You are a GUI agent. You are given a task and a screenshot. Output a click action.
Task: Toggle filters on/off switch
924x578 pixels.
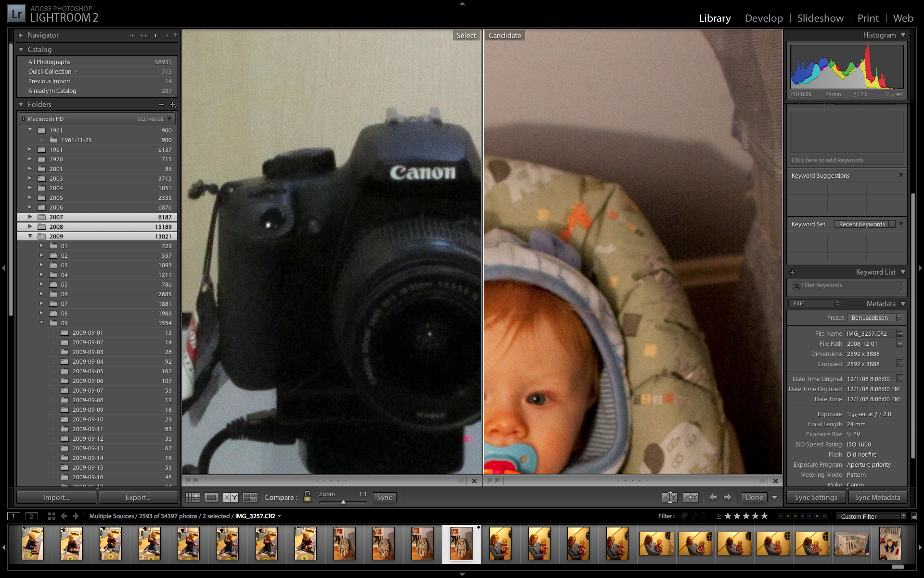tap(914, 516)
